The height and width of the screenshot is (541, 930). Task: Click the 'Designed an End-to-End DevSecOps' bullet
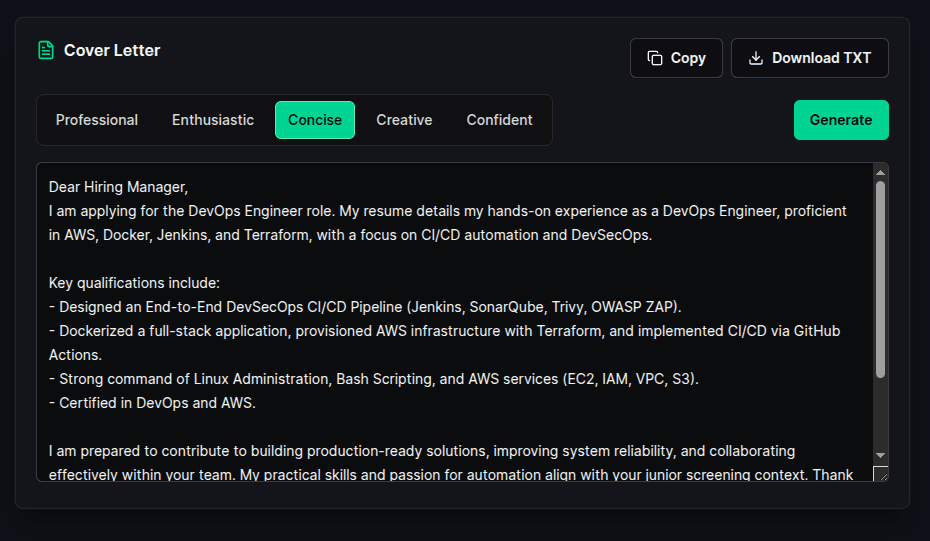click(365, 307)
